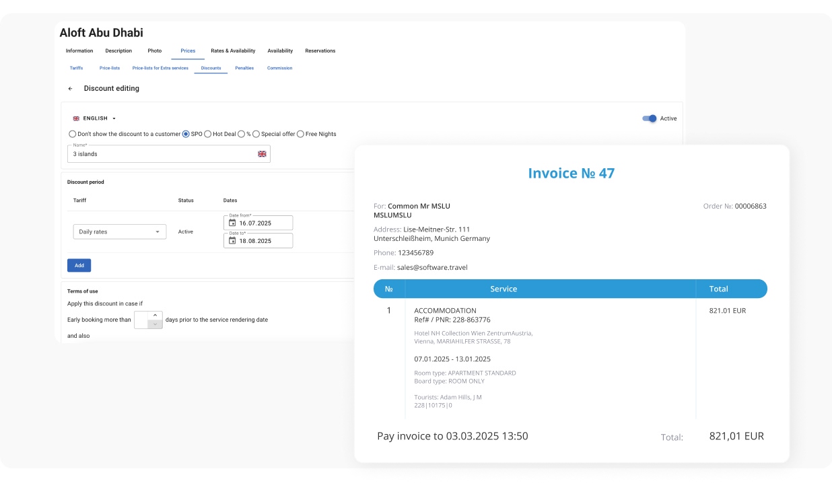Click the up arrow on the days stepper
Image resolution: width=832 pixels, height=504 pixels.
click(x=153, y=316)
